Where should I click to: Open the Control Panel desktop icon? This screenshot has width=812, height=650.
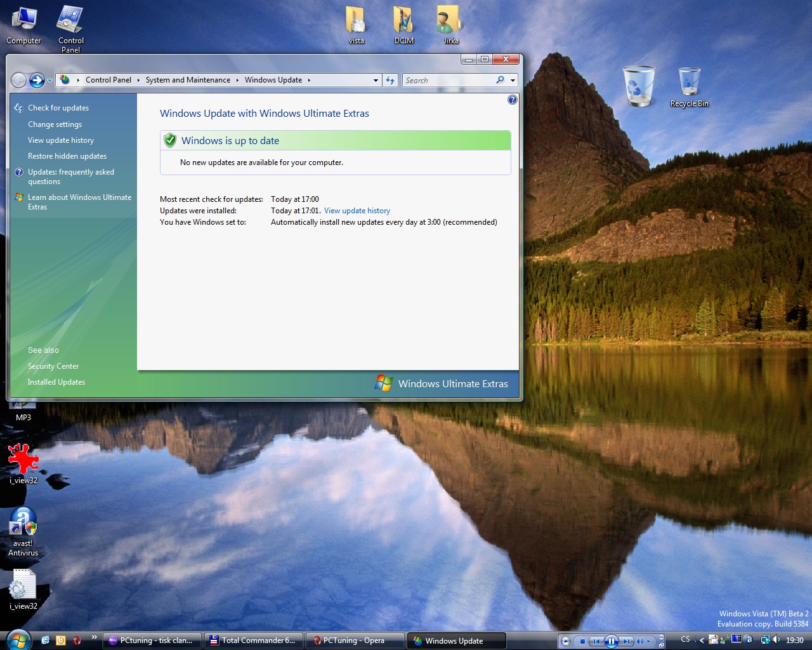click(x=70, y=29)
